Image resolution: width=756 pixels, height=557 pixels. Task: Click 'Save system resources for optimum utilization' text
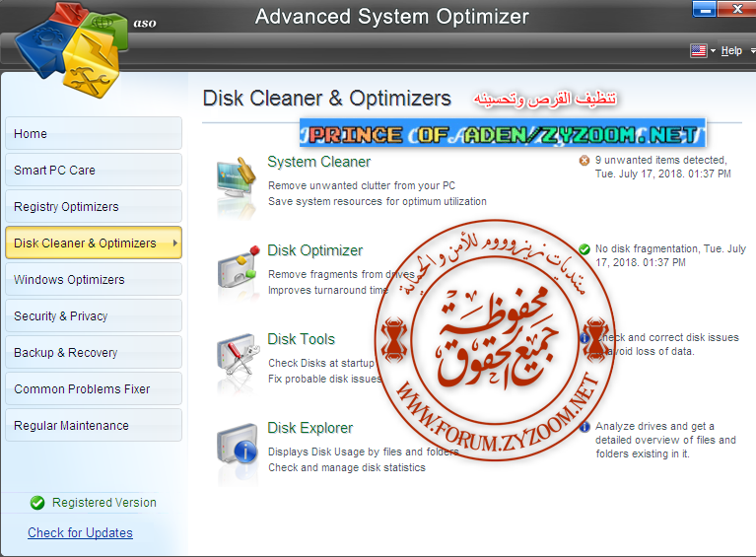click(378, 201)
